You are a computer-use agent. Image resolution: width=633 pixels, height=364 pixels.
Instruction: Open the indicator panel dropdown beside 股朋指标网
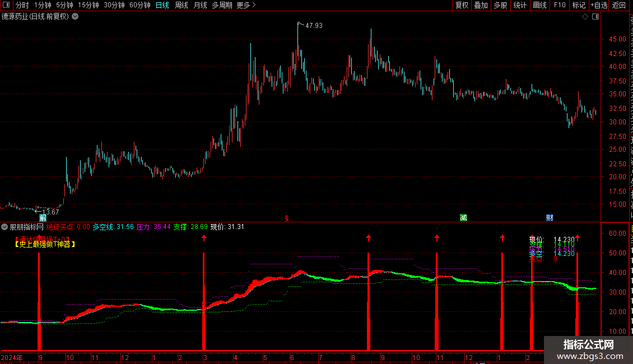coord(4,227)
